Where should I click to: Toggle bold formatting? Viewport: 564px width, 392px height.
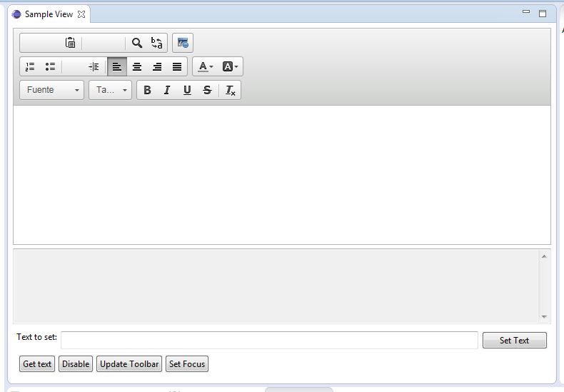[x=147, y=90]
